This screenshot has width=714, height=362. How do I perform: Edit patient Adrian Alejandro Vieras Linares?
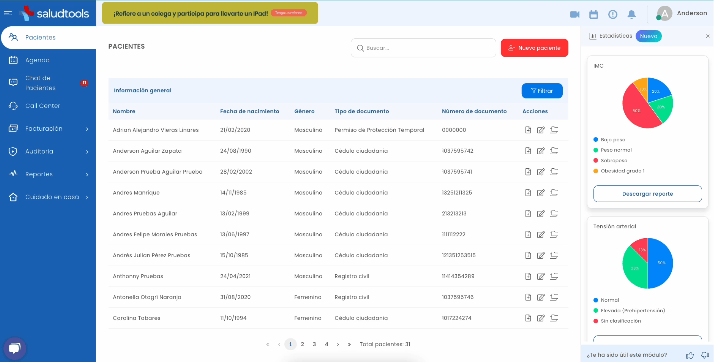pos(541,130)
